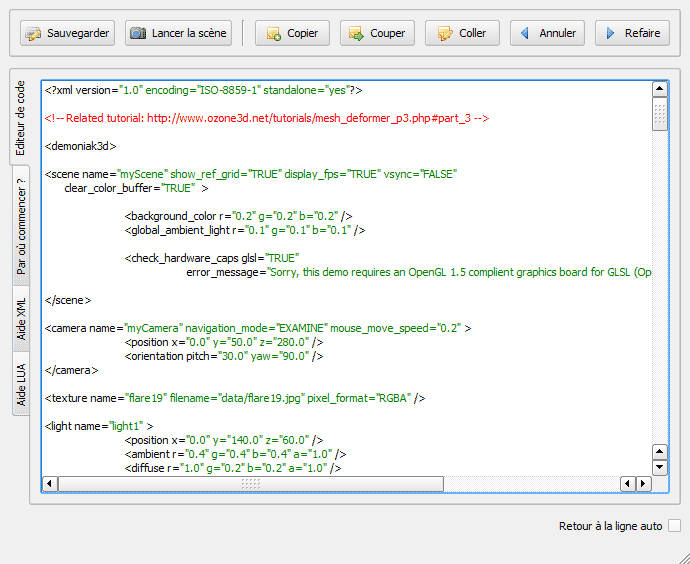The image size is (690, 564).
Task: Click the lower up arrow of the vertical scrollbar
Action: (x=660, y=452)
